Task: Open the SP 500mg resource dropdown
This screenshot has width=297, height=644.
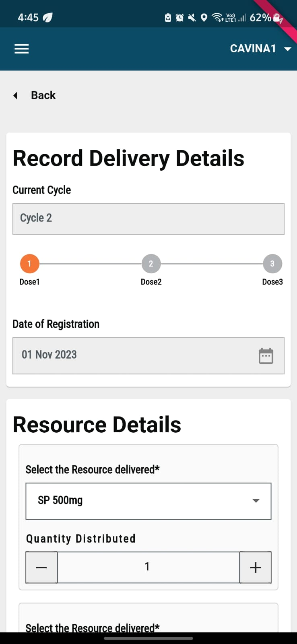Action: pyautogui.click(x=148, y=501)
